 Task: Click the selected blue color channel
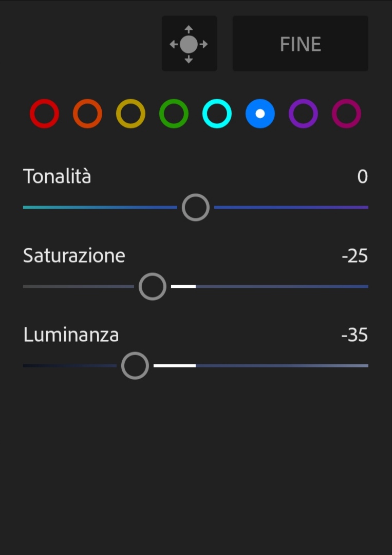[x=260, y=114]
